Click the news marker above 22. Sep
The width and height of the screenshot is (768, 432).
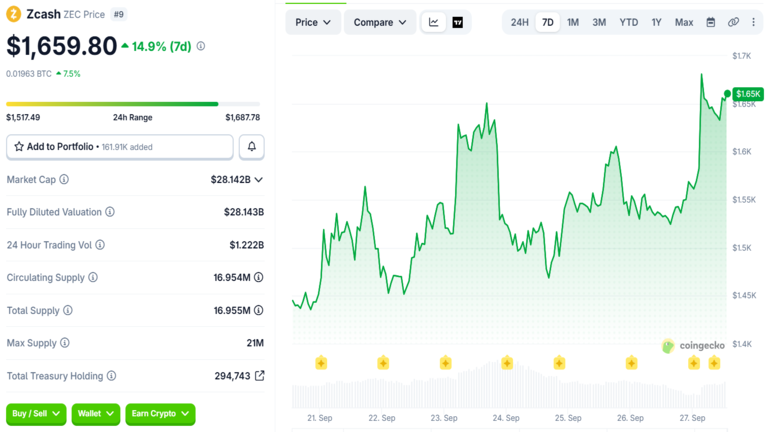pyautogui.click(x=383, y=363)
